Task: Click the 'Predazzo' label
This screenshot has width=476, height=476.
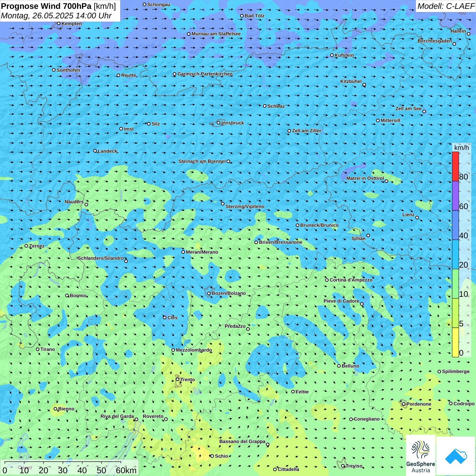Action: (x=235, y=326)
